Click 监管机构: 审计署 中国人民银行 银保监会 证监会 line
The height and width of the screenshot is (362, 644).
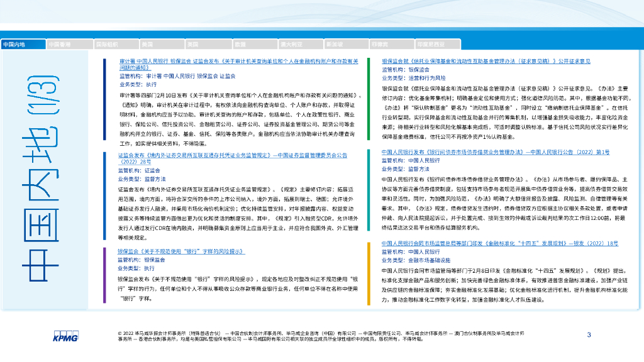coord(177,76)
